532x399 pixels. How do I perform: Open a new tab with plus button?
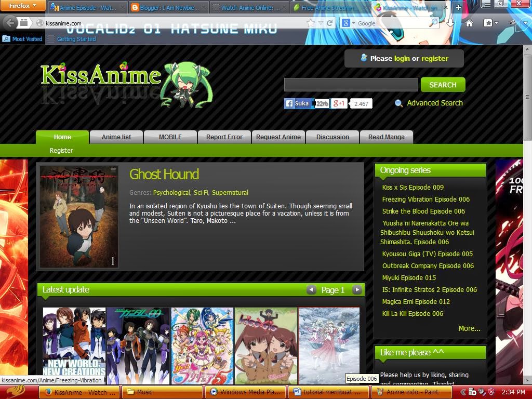pyautogui.click(x=458, y=7)
